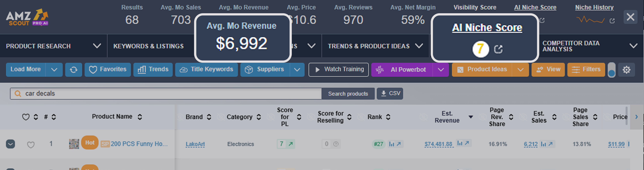Click the Score for Reselling help icon
This screenshot has height=170, width=644.
coord(336,144)
